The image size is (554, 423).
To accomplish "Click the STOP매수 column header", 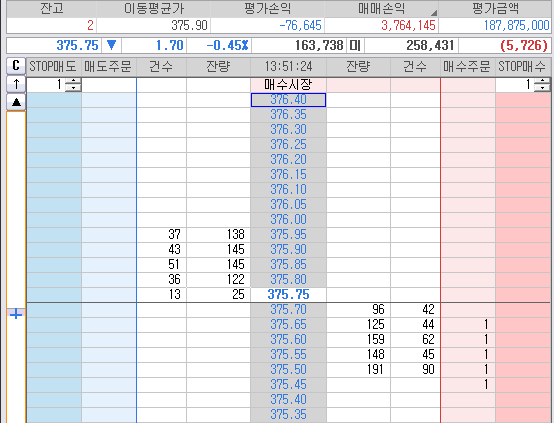I will [x=523, y=66].
